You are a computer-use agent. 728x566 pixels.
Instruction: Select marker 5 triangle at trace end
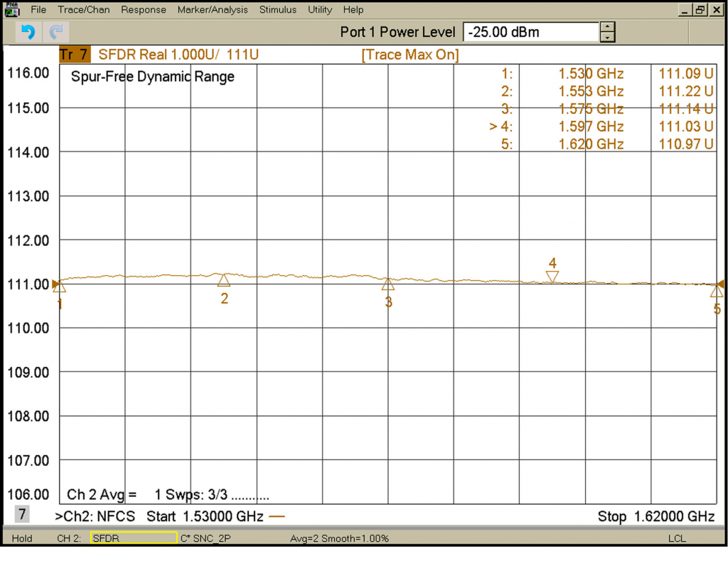pyautogui.click(x=717, y=291)
